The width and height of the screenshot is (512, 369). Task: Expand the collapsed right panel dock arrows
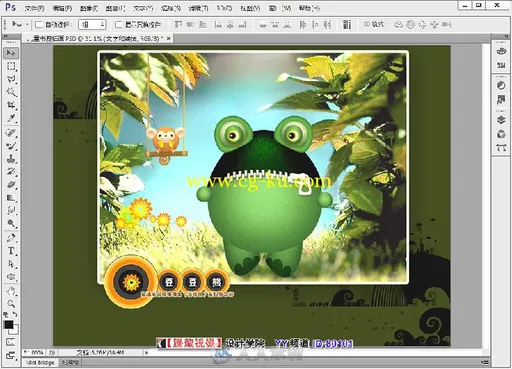click(505, 36)
